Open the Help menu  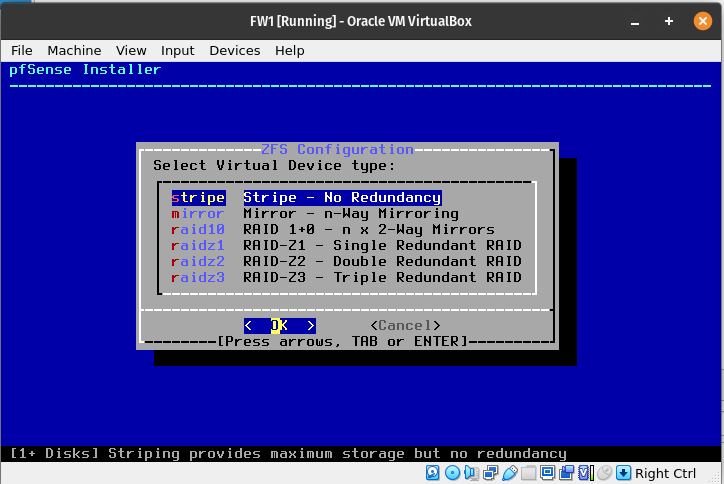(x=290, y=50)
